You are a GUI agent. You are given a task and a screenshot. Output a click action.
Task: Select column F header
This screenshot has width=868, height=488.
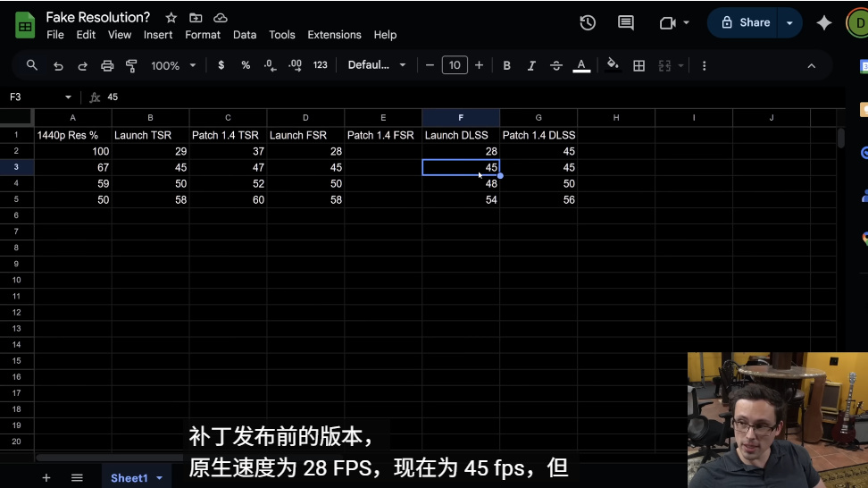click(x=461, y=118)
